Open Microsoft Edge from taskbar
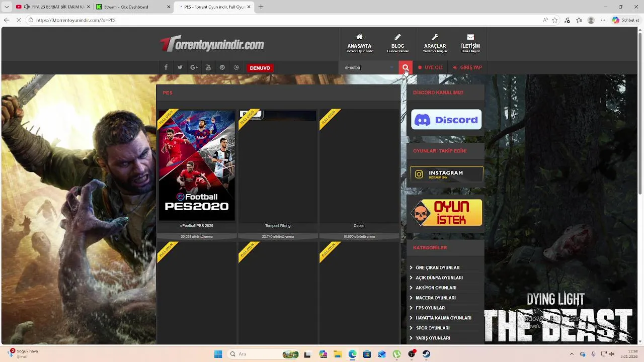The height and width of the screenshot is (362, 644). pos(352,354)
